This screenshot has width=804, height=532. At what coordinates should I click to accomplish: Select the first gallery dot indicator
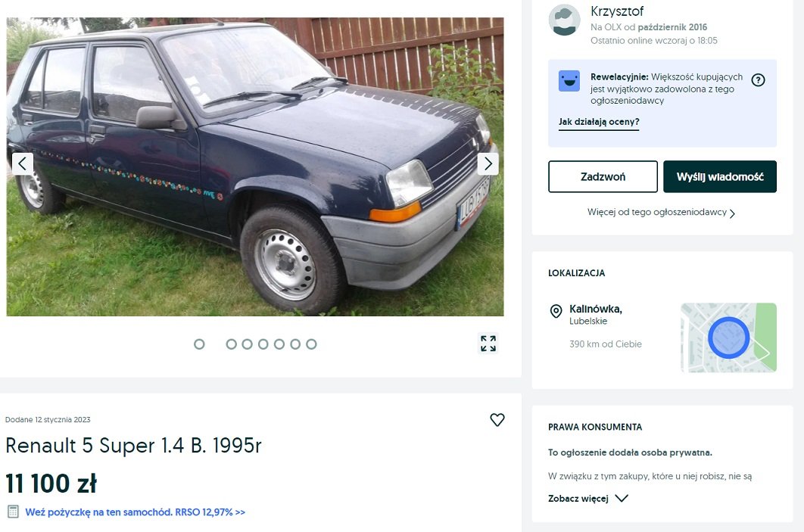coord(199,344)
